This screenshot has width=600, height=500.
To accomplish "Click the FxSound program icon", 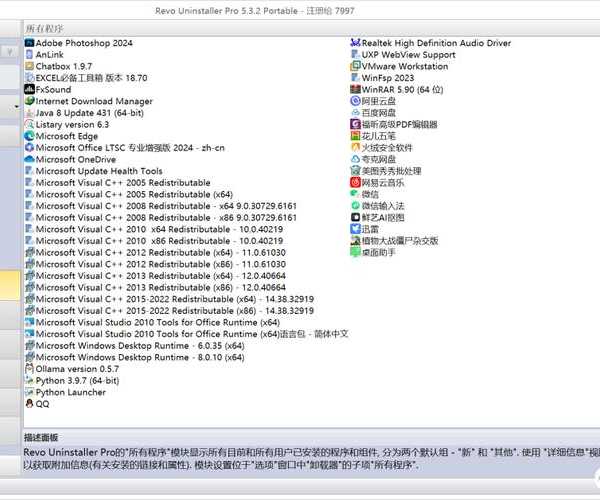I will (x=29, y=90).
